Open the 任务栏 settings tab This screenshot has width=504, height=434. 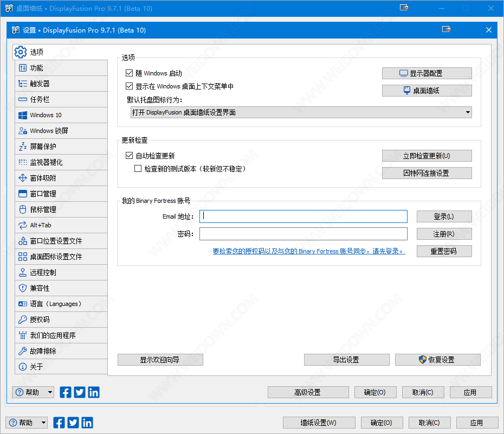click(61, 99)
